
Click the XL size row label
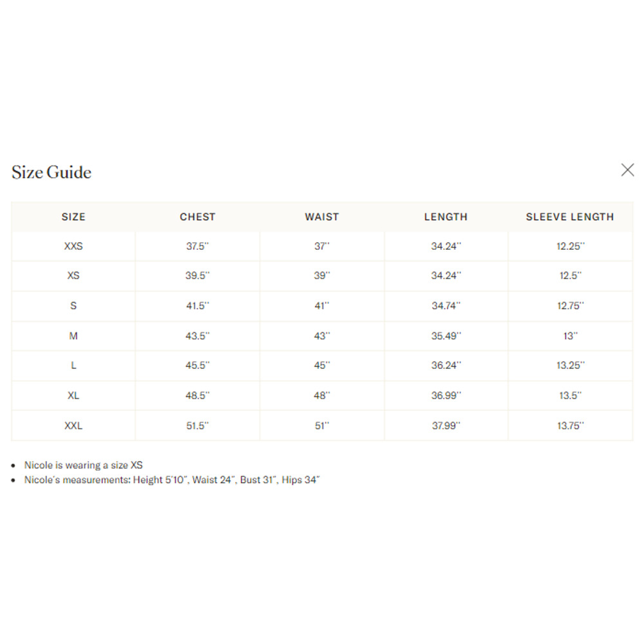(73, 395)
